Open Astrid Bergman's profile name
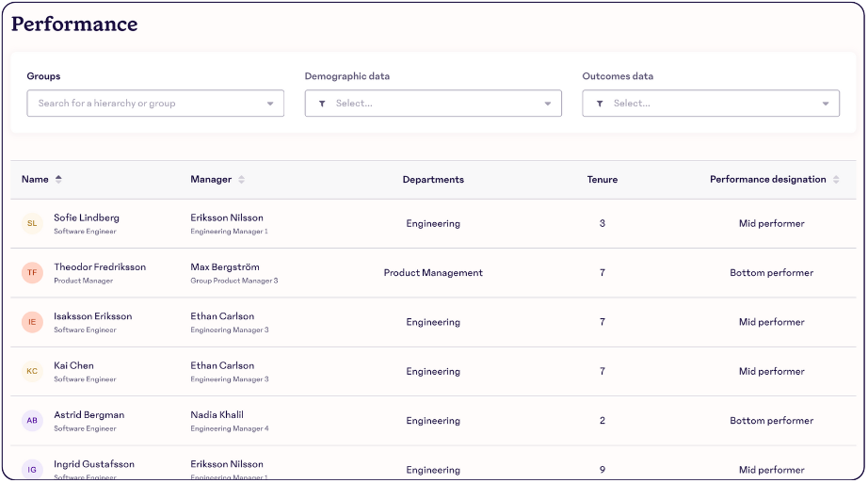This screenshot has height=483, width=868. (x=88, y=415)
